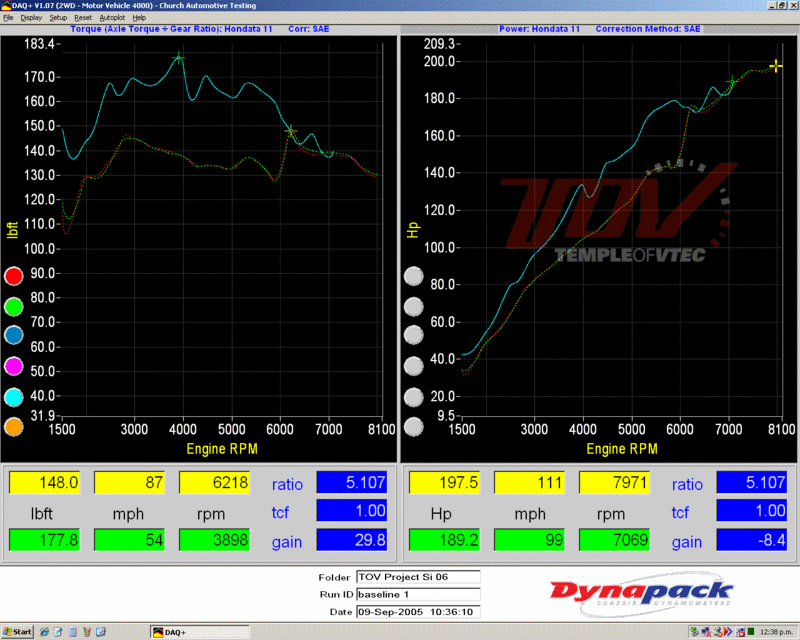Click the DAQ+ taskbar button
Viewport: 800px width, 640px height.
[199, 632]
